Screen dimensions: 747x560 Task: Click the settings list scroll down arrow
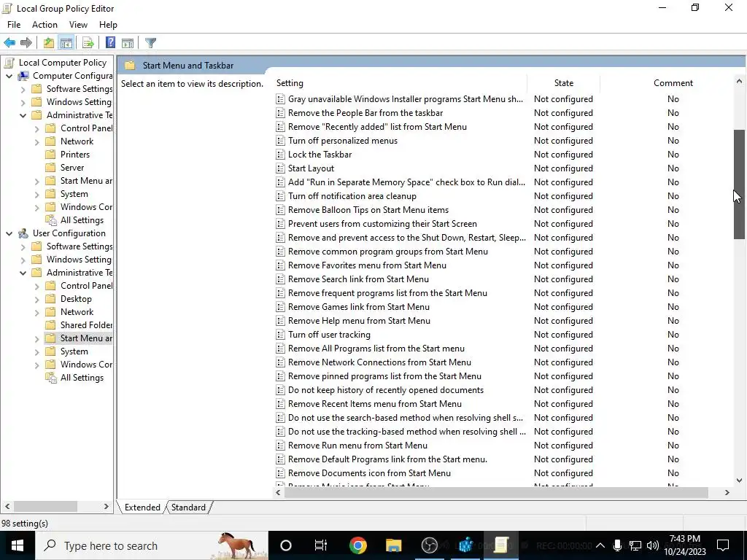[739, 481]
